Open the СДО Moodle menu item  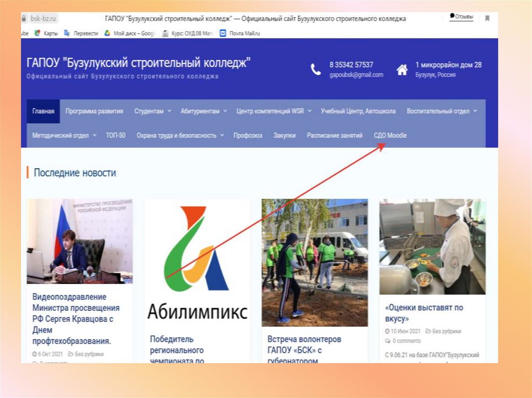pyautogui.click(x=390, y=135)
